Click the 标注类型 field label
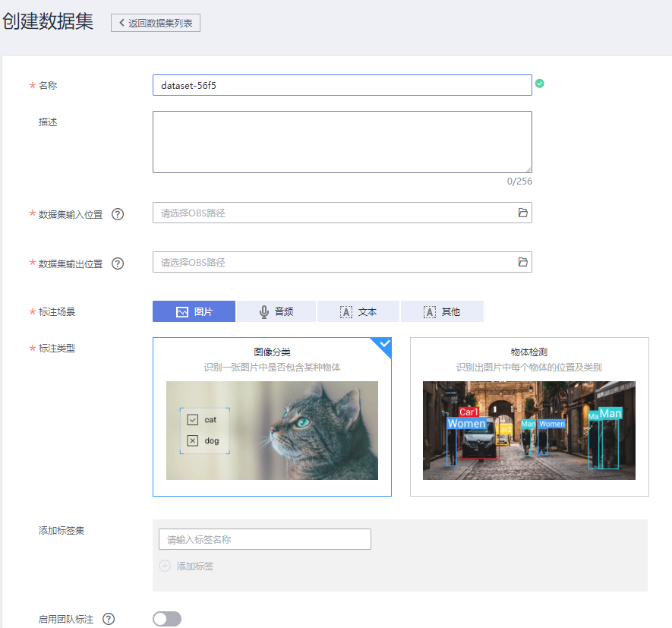 point(57,348)
